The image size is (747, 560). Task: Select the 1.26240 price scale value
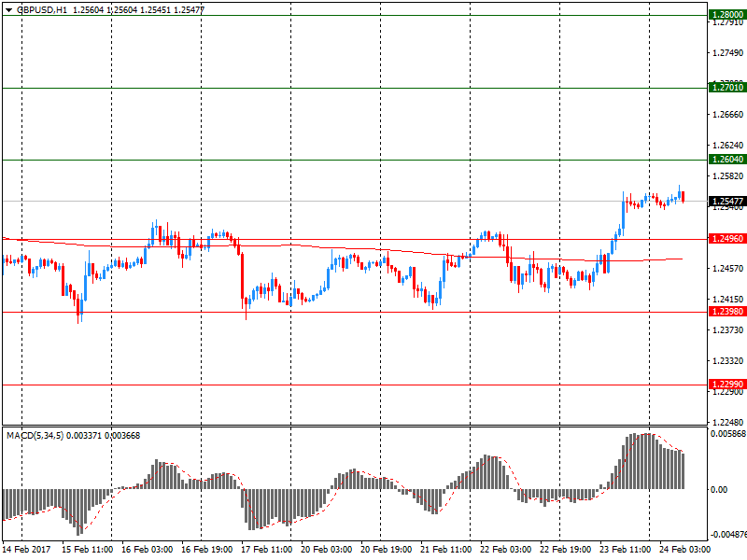727,146
